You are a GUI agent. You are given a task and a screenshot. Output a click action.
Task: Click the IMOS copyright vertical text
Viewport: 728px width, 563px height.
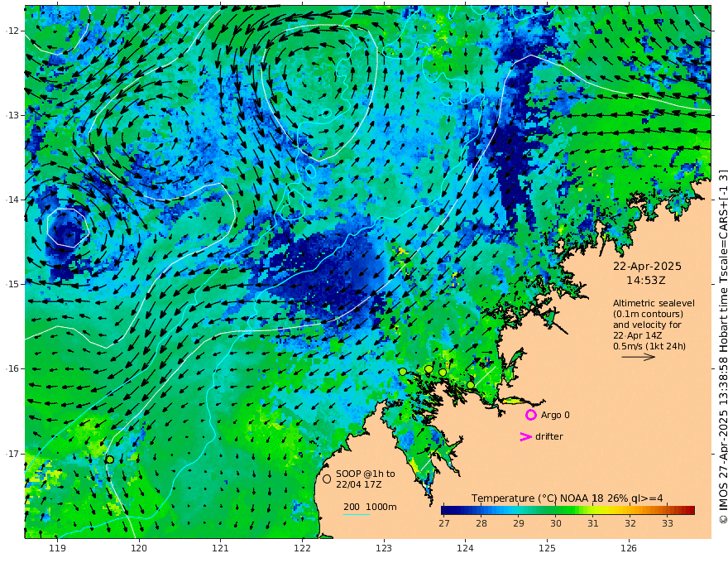click(723, 347)
